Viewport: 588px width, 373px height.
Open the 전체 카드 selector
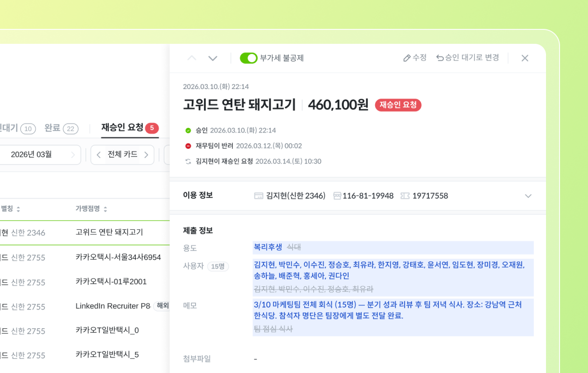click(122, 155)
